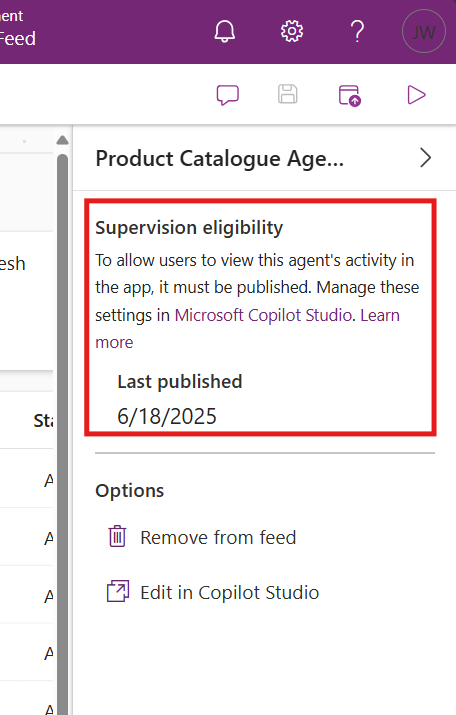
Task: Select the Remove from feed option text
Action: pos(218,538)
